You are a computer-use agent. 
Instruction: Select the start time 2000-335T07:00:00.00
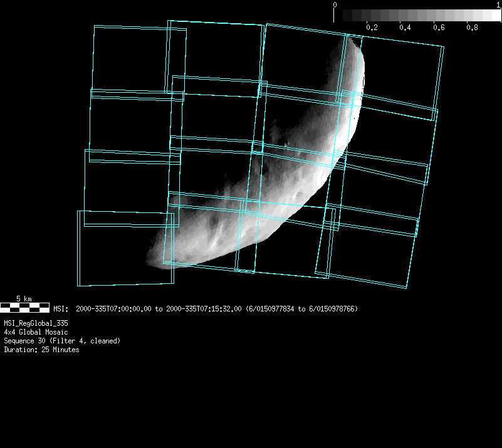tap(113, 309)
